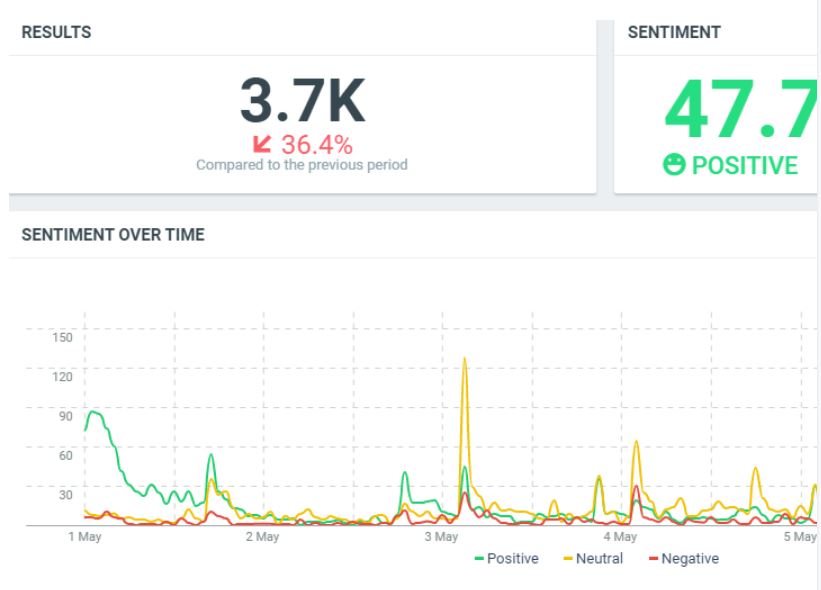Click the red downward trend arrow icon
821x590 pixels.
coord(262,144)
